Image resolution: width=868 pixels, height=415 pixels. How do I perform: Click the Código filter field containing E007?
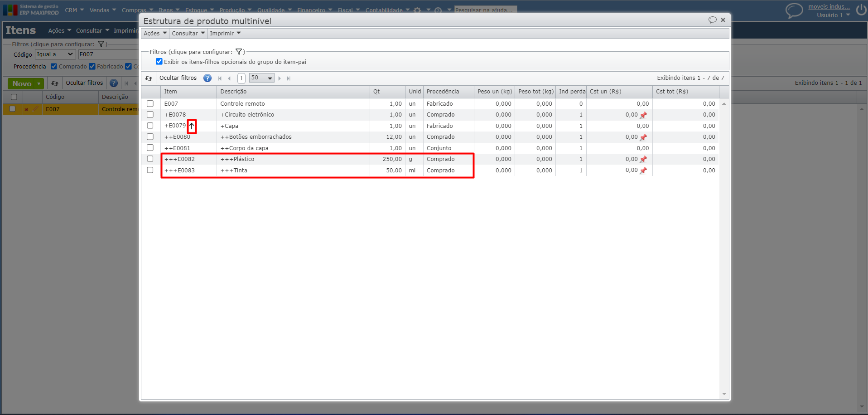[108, 54]
